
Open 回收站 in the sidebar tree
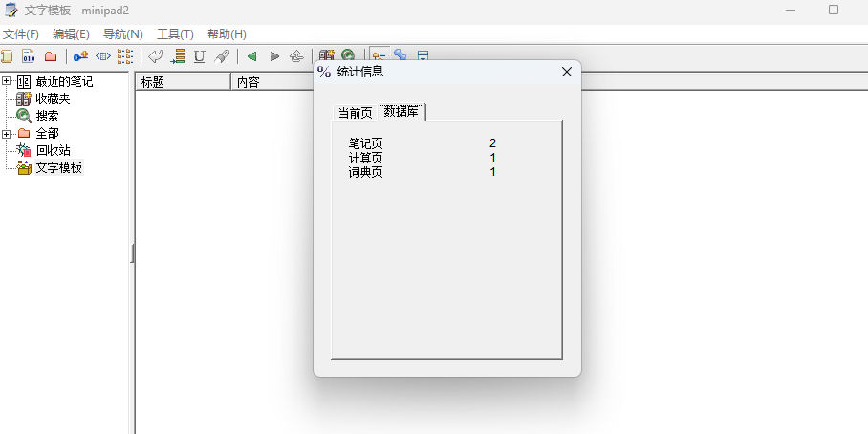click(53, 150)
